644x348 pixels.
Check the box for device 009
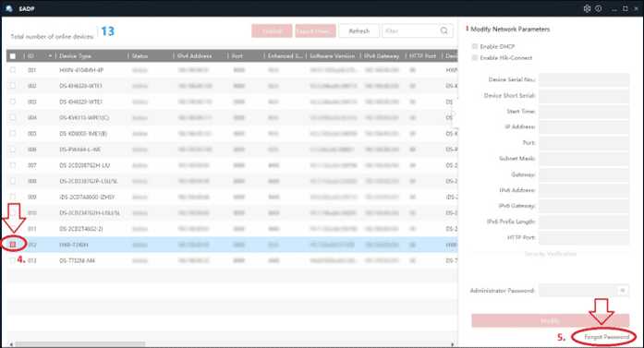[13, 197]
